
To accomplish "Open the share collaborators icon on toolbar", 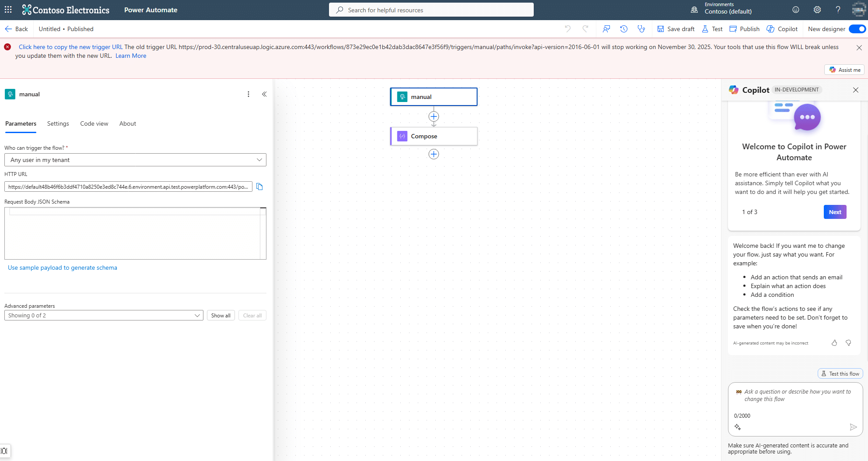I will [606, 28].
